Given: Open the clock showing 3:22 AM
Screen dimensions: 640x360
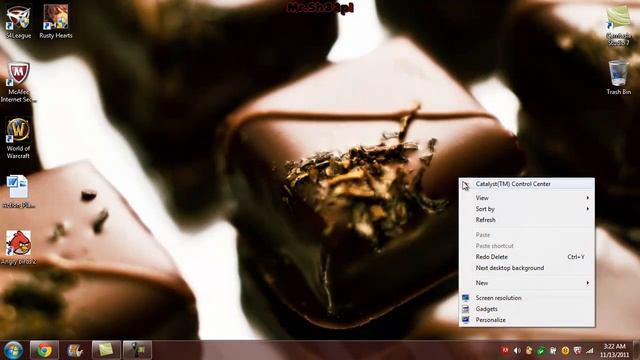Looking at the screenshot, I should [614, 350].
